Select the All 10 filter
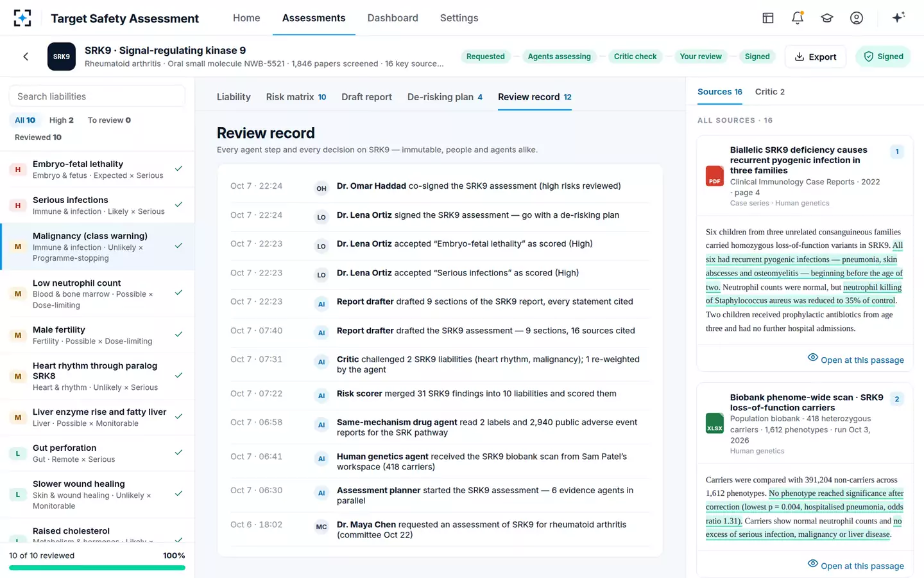 tap(25, 120)
